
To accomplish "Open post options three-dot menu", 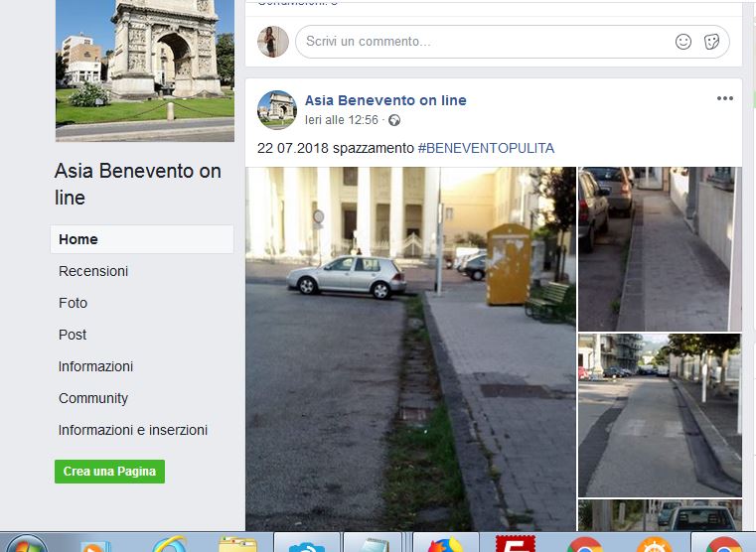I will click(725, 98).
